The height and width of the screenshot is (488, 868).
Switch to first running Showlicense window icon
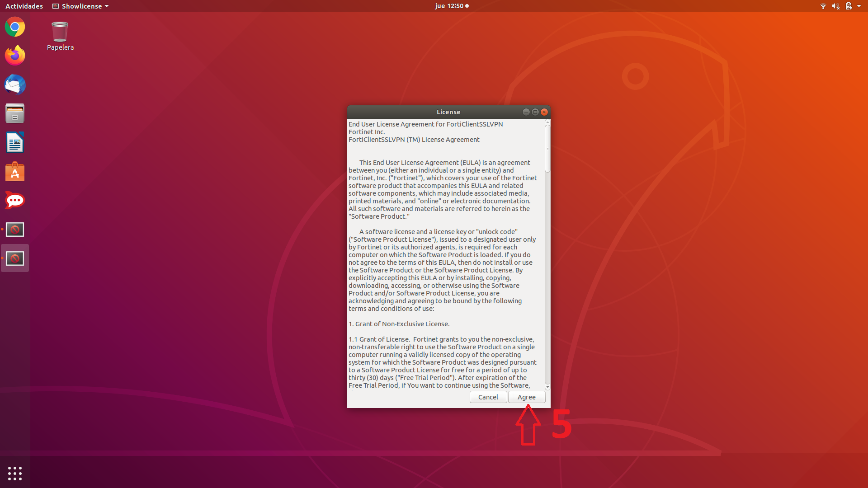(15, 230)
